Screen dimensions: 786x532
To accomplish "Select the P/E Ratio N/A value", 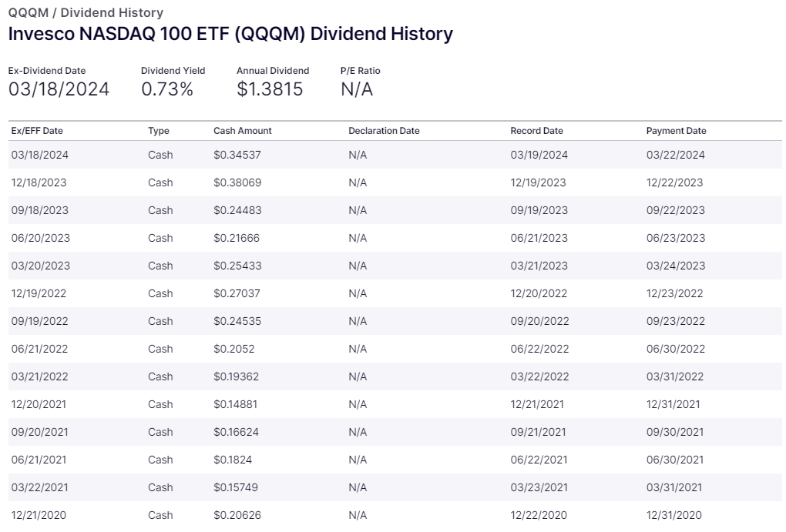I will (x=357, y=89).
